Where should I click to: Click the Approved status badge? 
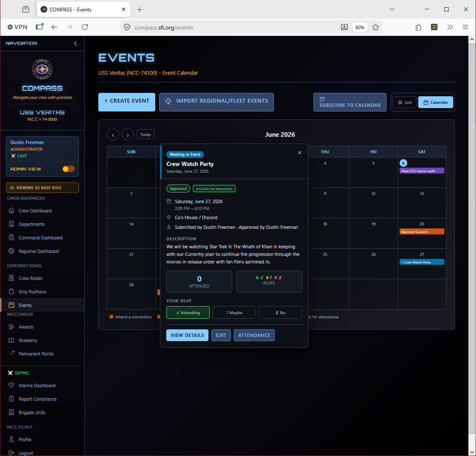[x=178, y=189]
